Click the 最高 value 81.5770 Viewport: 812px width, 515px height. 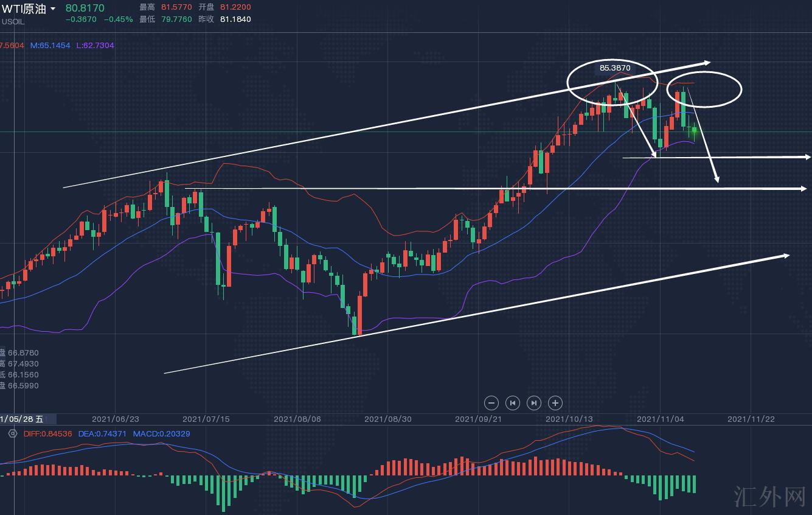[176, 7]
